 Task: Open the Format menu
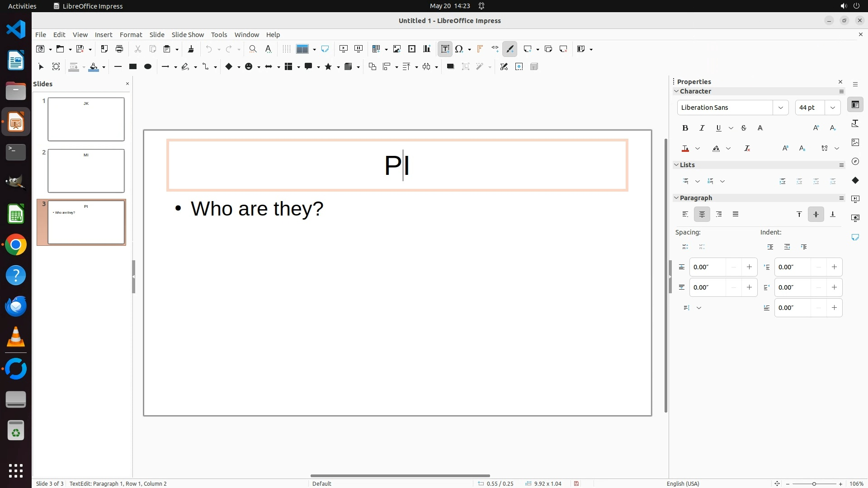tap(131, 34)
